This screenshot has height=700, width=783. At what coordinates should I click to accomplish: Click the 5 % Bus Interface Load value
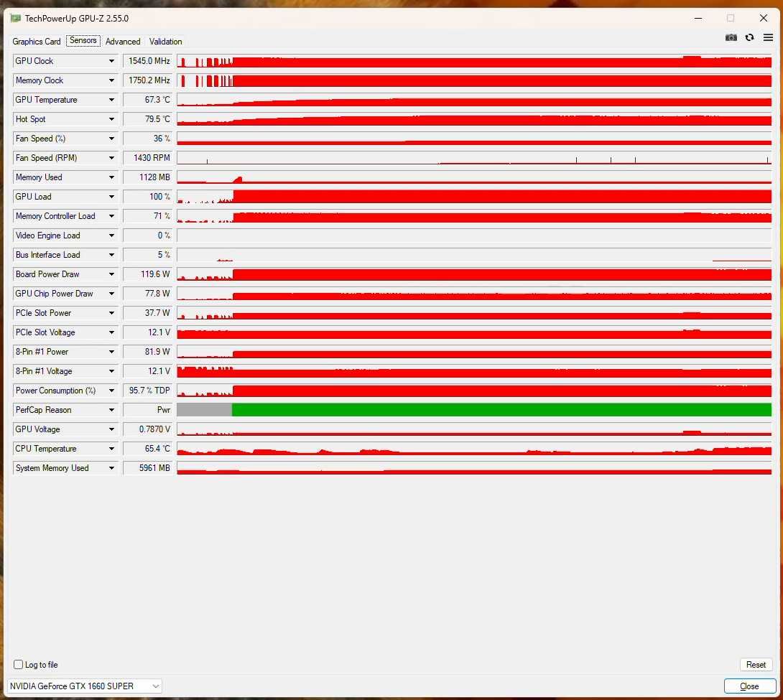pyautogui.click(x=148, y=255)
